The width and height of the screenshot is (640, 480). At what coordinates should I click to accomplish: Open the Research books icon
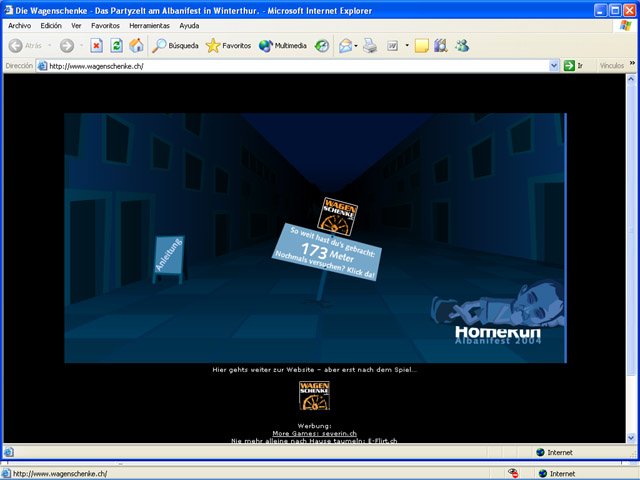click(x=441, y=45)
